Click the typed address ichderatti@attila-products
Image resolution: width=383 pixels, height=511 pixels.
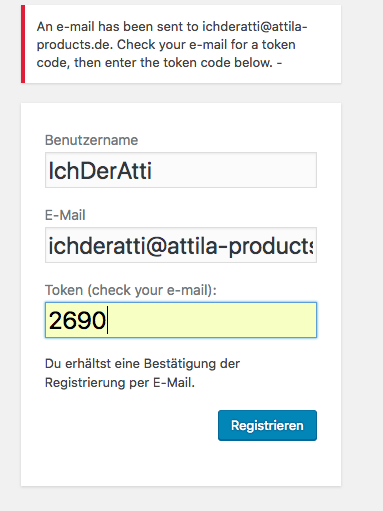click(181, 246)
